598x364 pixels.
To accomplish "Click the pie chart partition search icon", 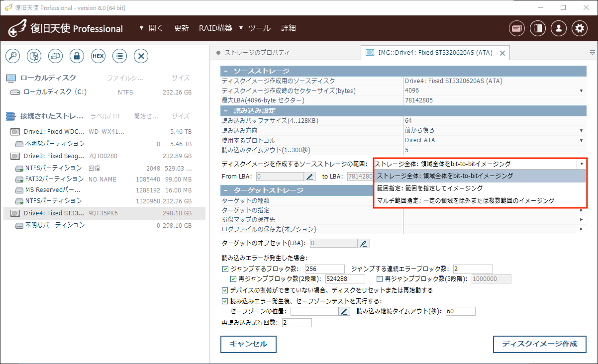I will [x=34, y=56].
